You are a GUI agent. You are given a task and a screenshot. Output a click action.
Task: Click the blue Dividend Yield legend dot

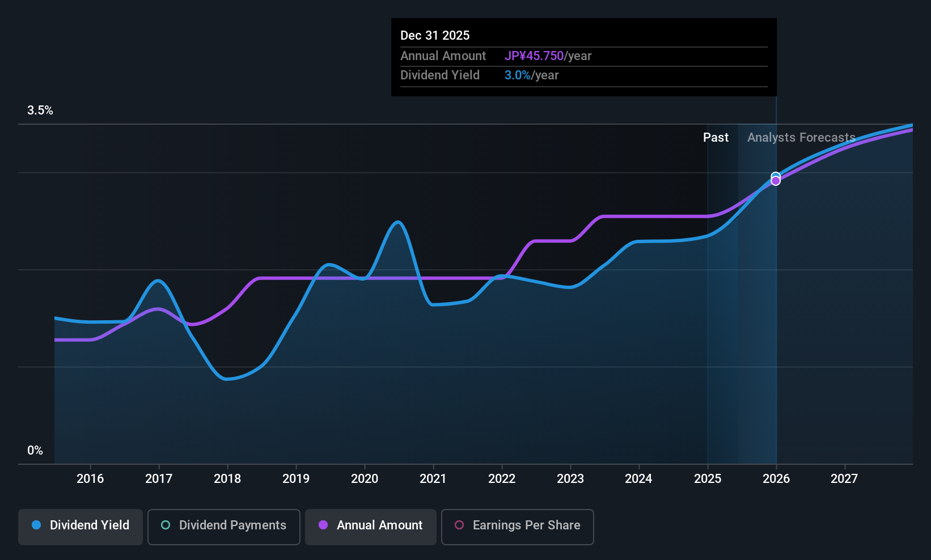(x=36, y=525)
